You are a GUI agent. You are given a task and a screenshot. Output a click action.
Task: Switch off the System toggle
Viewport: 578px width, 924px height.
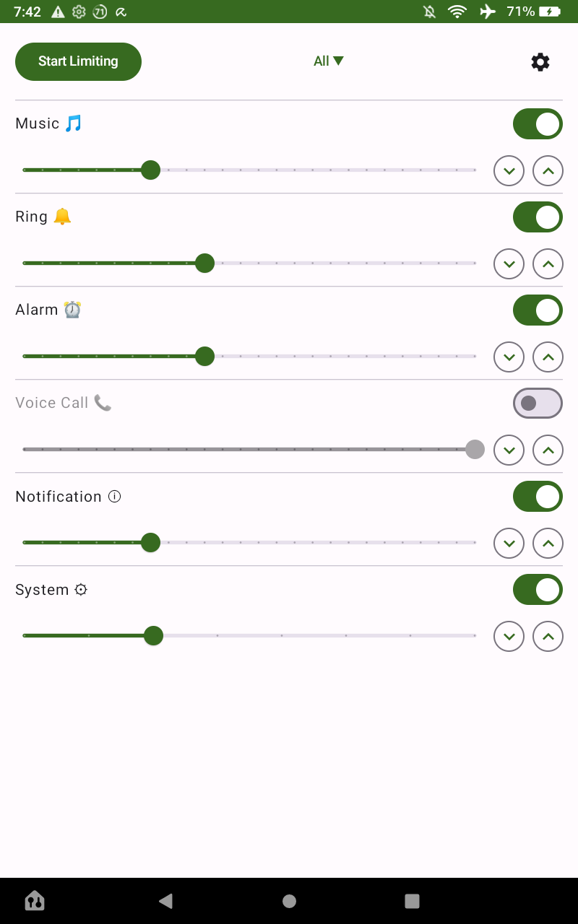(x=538, y=590)
